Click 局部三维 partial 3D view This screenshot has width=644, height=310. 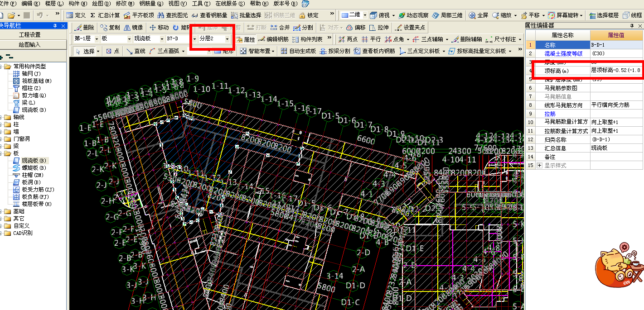(x=447, y=15)
